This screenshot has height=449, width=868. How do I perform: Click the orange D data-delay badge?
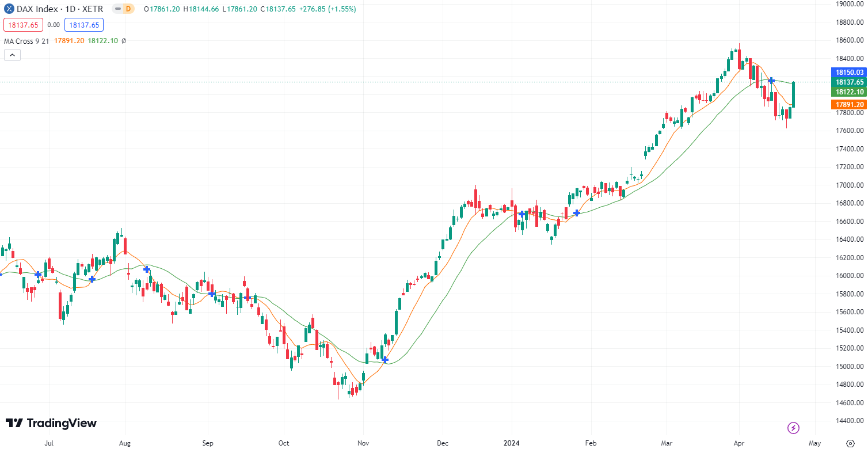point(128,9)
